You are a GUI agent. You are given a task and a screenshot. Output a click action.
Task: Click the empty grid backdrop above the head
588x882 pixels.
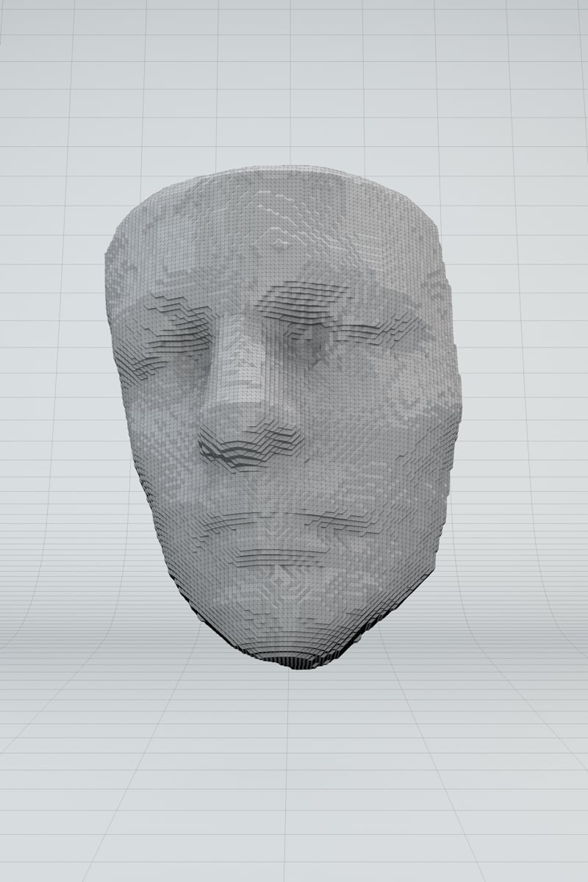[x=294, y=73]
